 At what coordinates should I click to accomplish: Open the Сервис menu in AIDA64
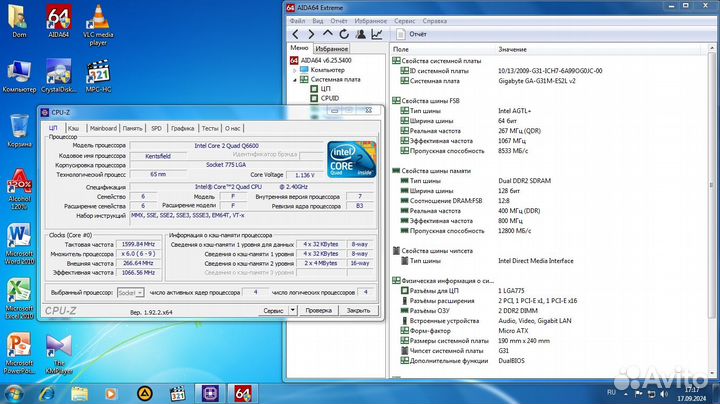coord(405,21)
